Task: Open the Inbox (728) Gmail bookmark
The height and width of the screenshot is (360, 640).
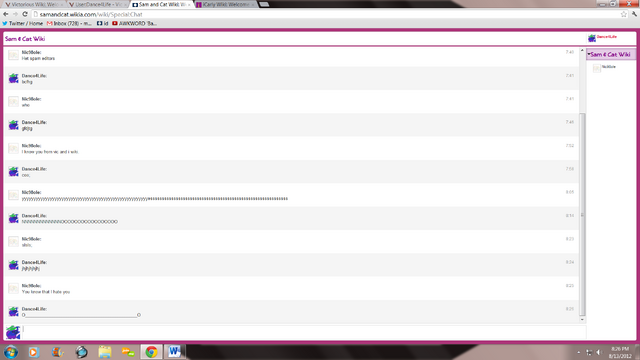Action: (69, 23)
